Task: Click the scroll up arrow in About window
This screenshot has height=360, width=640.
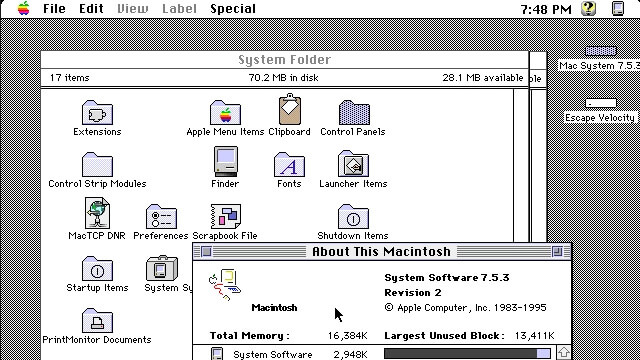Action: coord(564,353)
